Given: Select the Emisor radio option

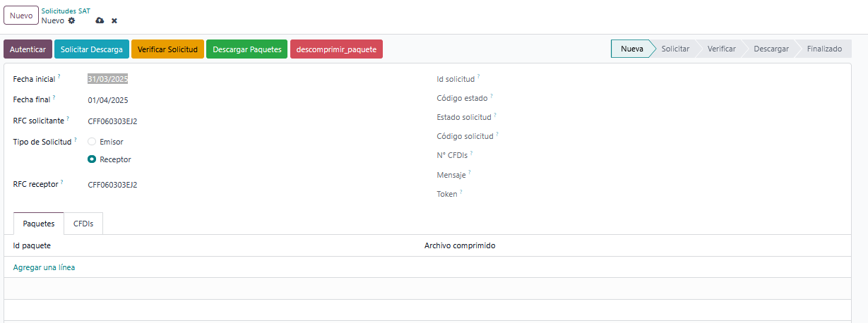Looking at the screenshot, I should (92, 142).
